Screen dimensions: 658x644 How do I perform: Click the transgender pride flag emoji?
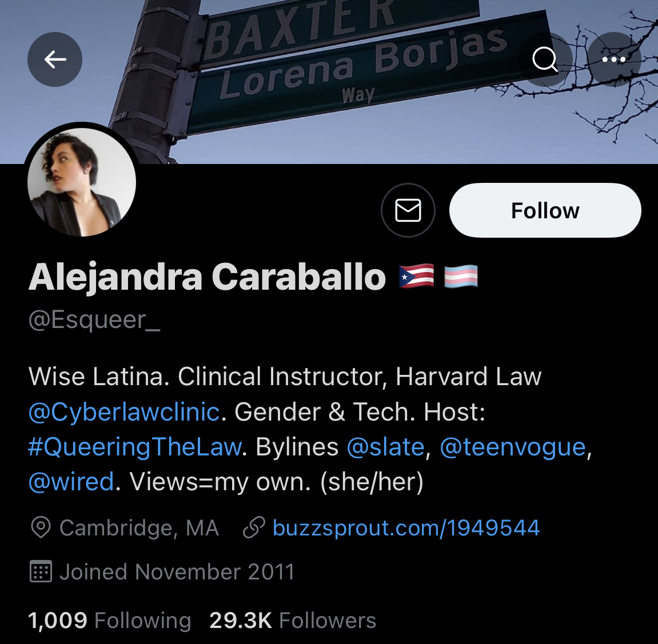click(461, 277)
